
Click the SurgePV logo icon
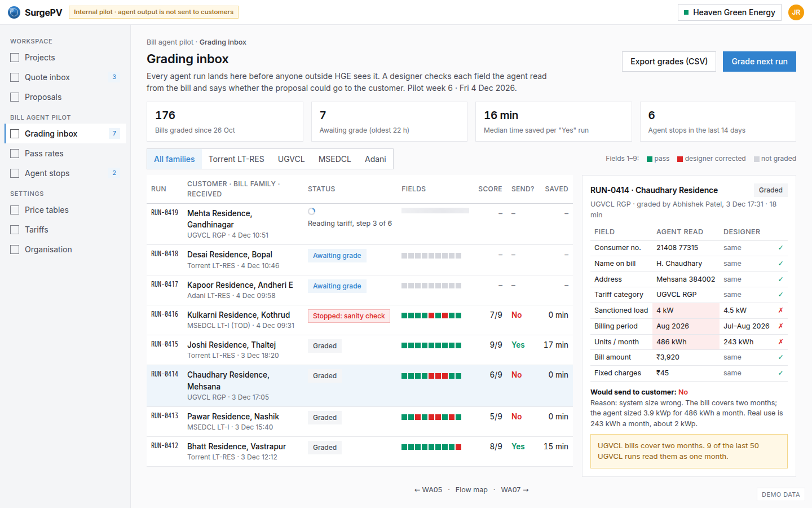14,12
